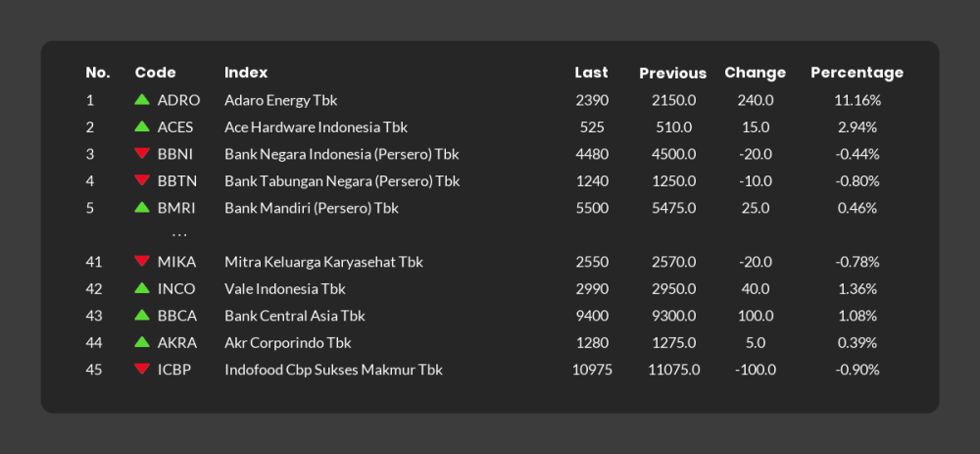Click the green up arrow beside AKRA
Screen dimensions: 980x454
point(142,342)
